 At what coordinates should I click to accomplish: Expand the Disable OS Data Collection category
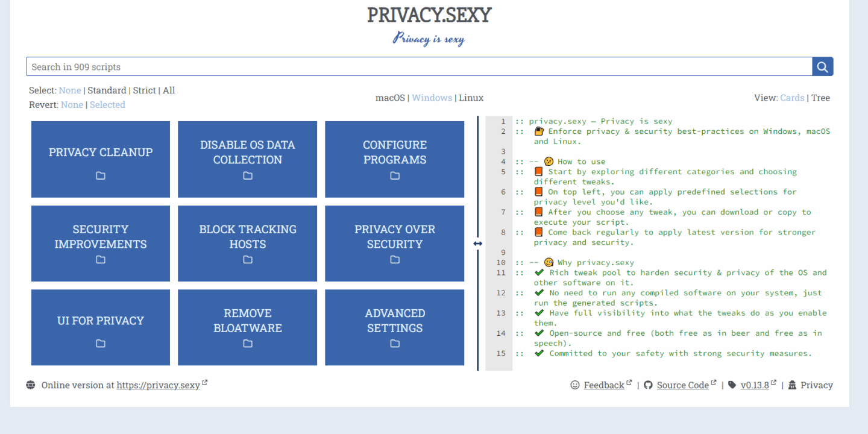(x=248, y=159)
